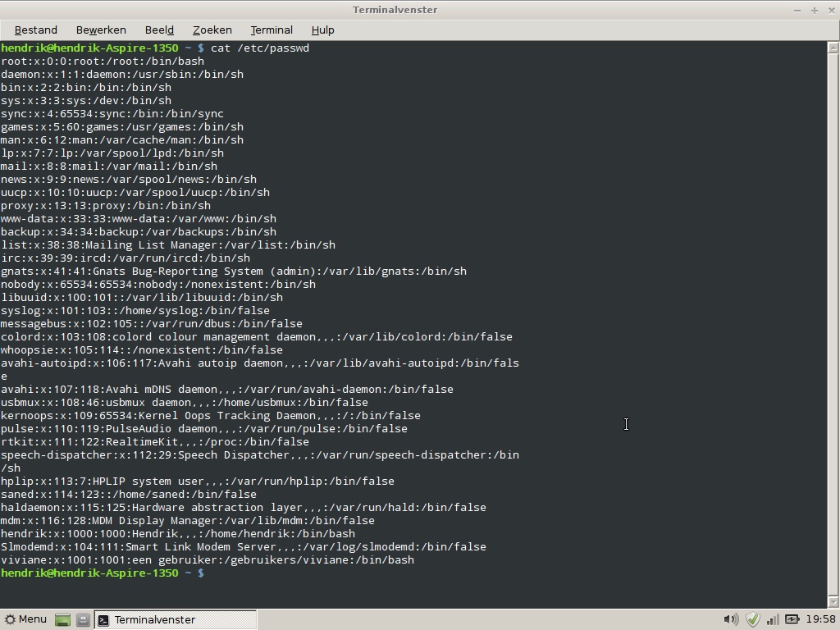Click the root:x:0:0 line
Screen dimensions: 840x630
coord(103,61)
